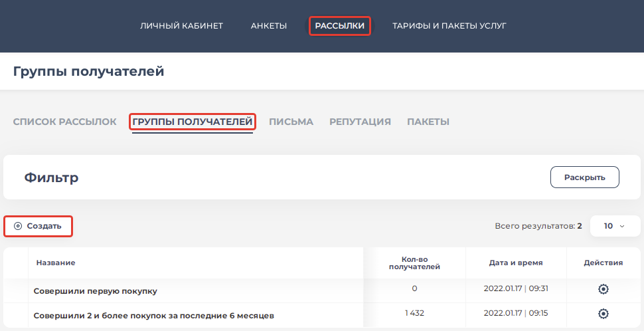Image resolution: width=644 pixels, height=331 pixels.
Task: Click date 2022.01.17 | 09:31
Action: pyautogui.click(x=516, y=288)
